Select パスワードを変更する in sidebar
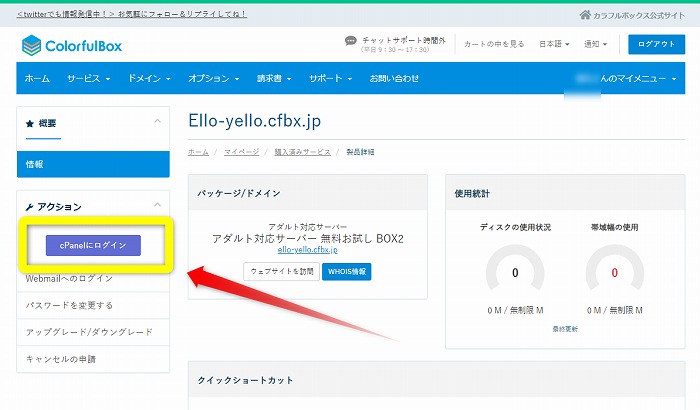 tap(69, 305)
